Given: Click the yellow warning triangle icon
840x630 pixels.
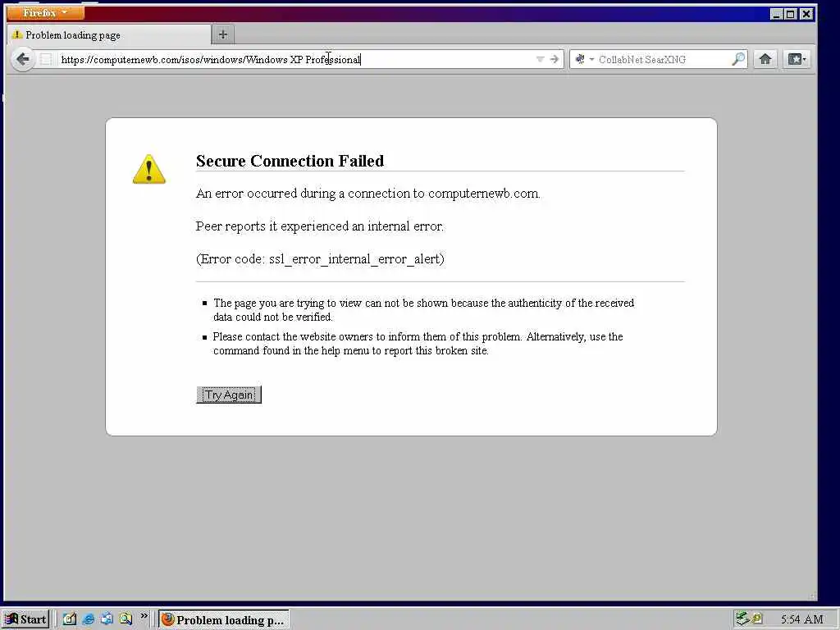Looking at the screenshot, I should [149, 169].
